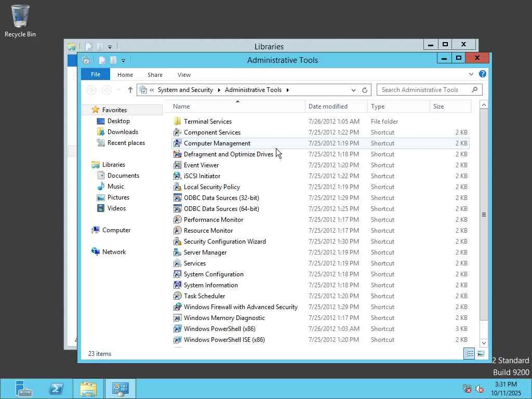Image resolution: width=532 pixels, height=399 pixels.
Task: Open the Videos library
Action: 116,208
